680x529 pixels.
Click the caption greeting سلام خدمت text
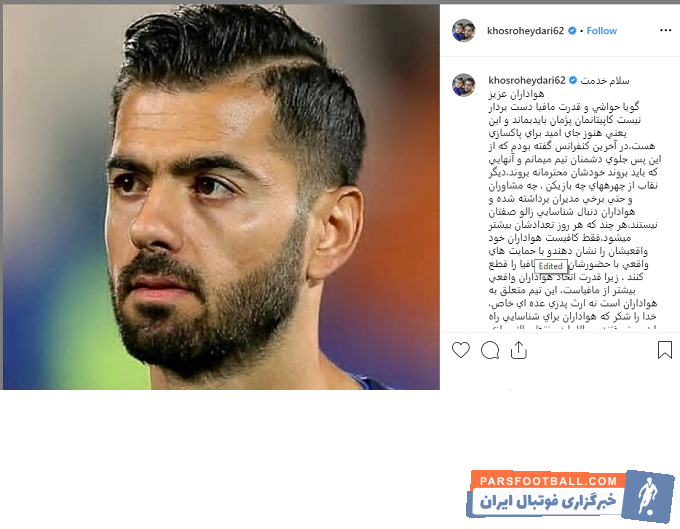click(x=605, y=81)
